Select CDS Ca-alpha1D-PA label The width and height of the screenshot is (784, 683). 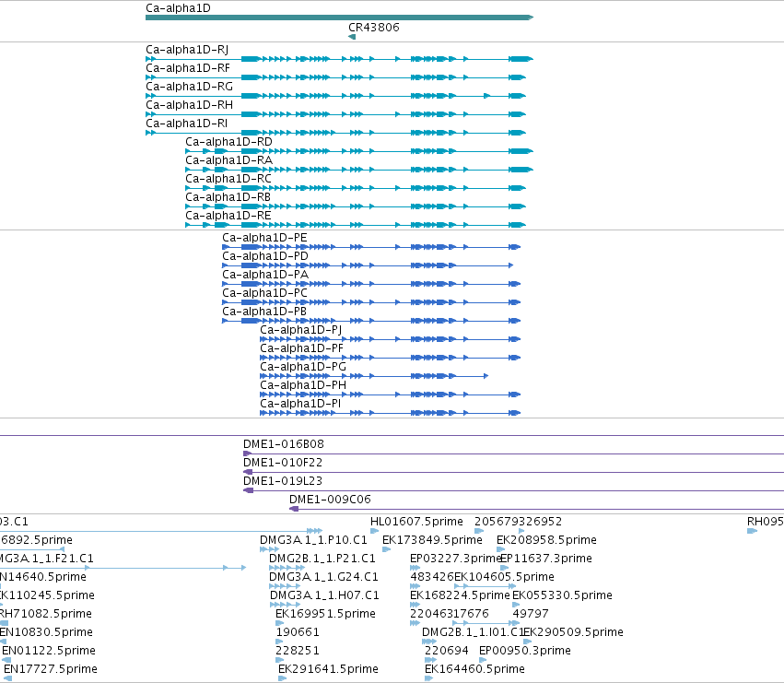[265, 276]
